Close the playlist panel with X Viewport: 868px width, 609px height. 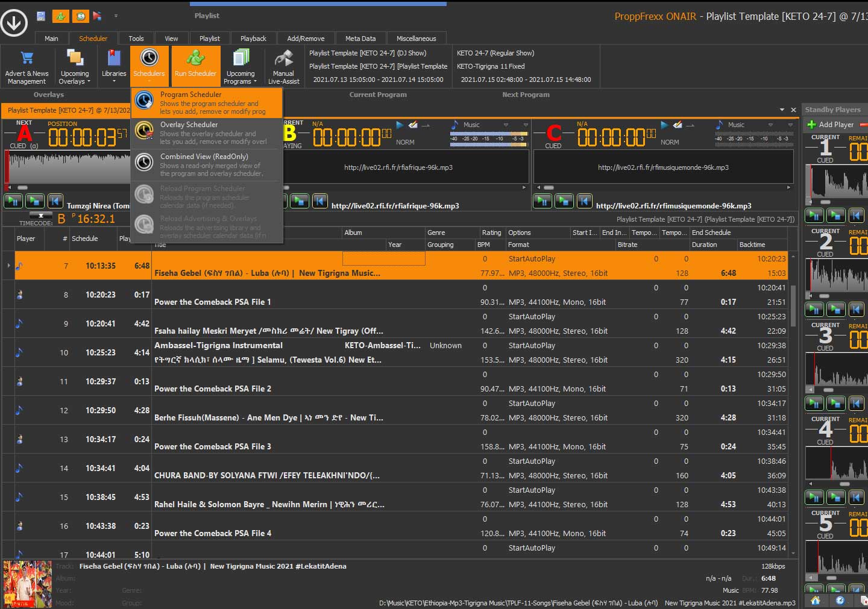[793, 110]
